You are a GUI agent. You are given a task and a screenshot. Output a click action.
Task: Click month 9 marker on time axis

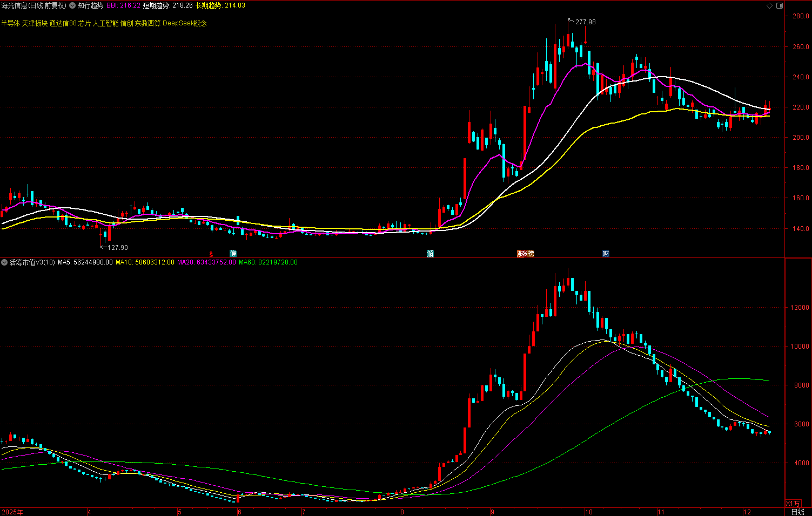point(492,512)
